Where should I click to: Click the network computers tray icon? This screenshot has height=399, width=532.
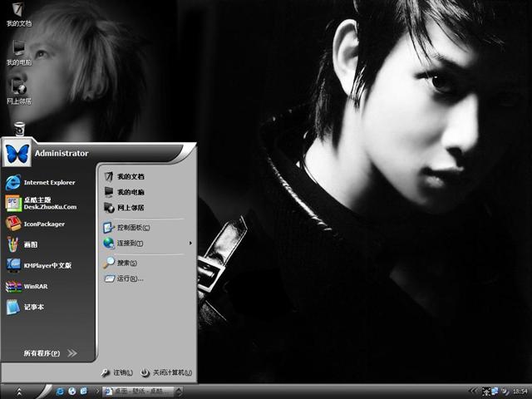[495, 392]
